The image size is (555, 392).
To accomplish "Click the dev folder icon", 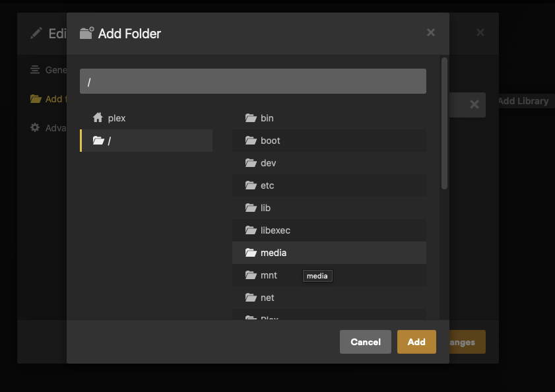I will click(251, 163).
